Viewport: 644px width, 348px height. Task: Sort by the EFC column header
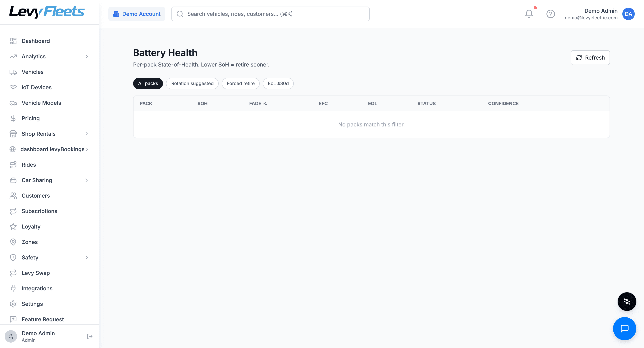pos(323,103)
